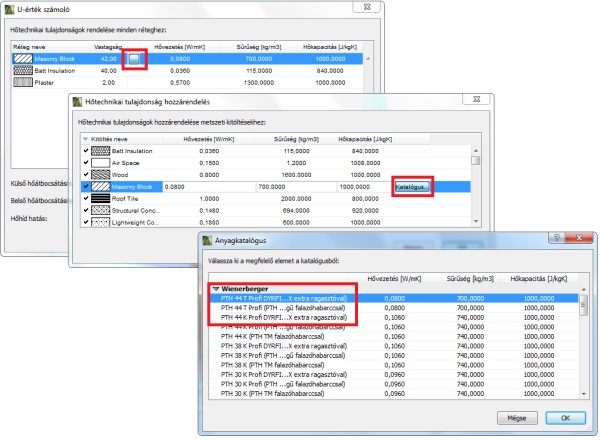Toggle the checkmark for Batt Insulation fill
Screen dimensions: 600x440
pyautogui.click(x=86, y=151)
